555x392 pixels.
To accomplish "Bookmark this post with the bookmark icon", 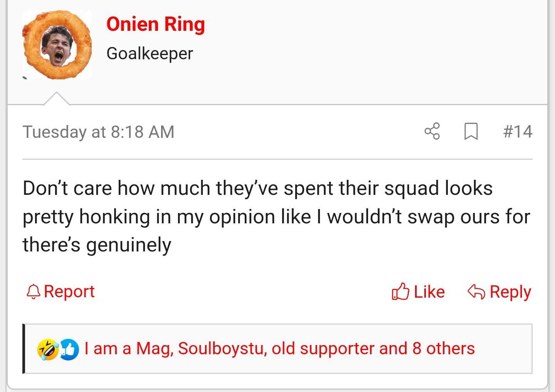I will coord(471,131).
